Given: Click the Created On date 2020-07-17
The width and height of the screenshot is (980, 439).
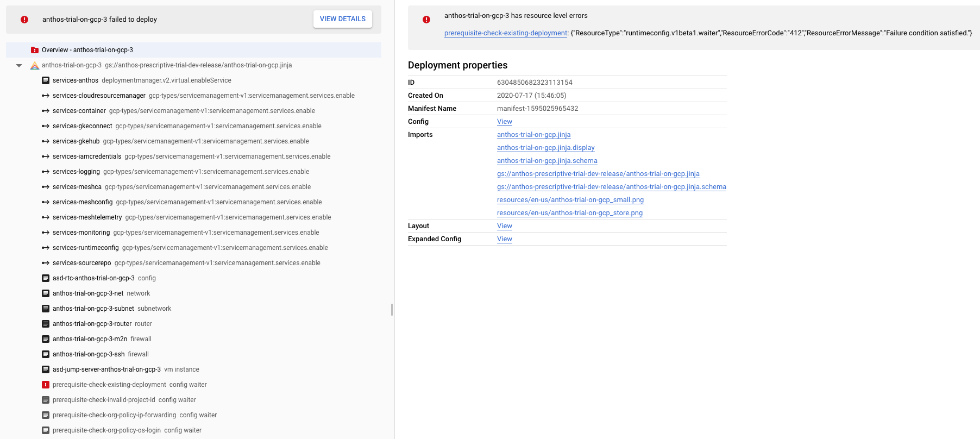Looking at the screenshot, I should [x=531, y=96].
